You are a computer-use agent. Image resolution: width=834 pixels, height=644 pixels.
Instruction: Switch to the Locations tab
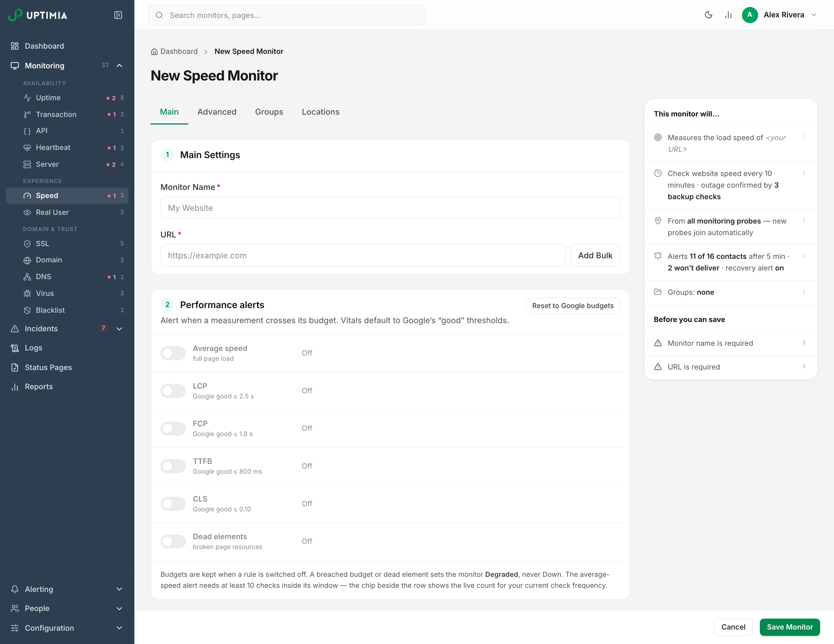(320, 112)
